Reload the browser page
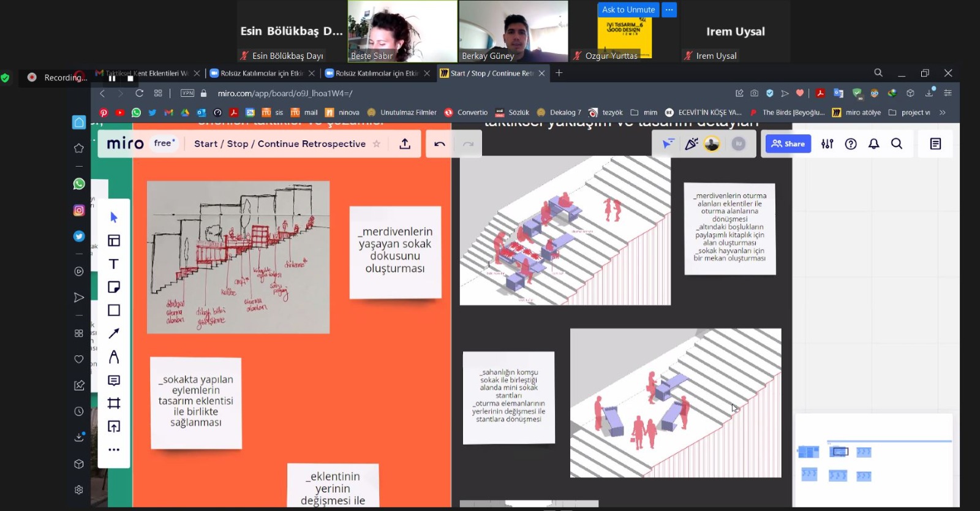The image size is (980, 511). coord(139,93)
